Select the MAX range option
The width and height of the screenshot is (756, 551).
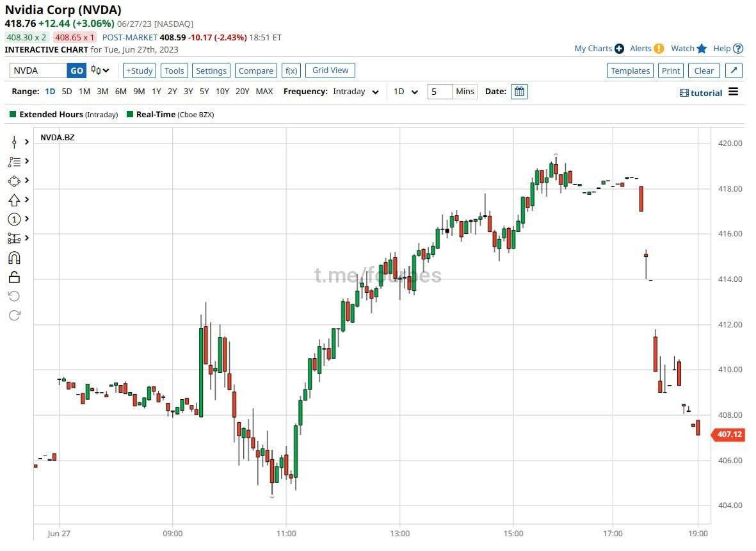pyautogui.click(x=264, y=92)
